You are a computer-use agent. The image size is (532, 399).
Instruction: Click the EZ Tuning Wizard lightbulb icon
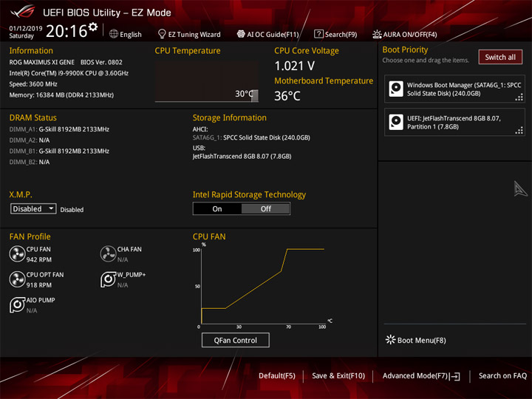point(162,34)
